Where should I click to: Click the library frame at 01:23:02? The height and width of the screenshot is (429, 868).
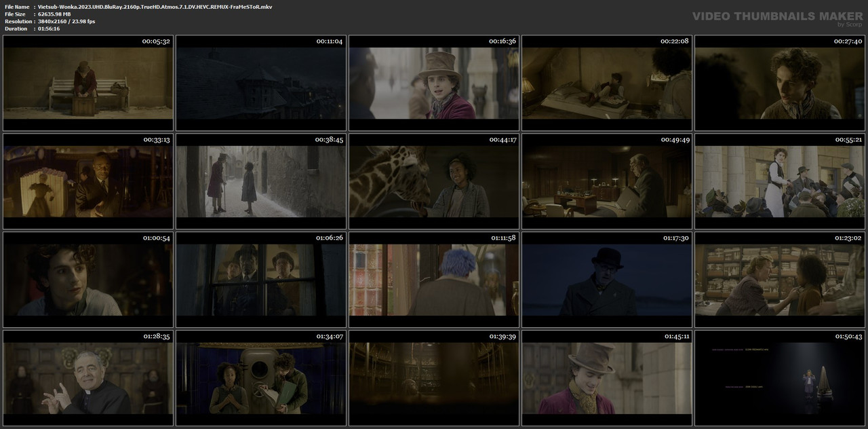tap(780, 280)
